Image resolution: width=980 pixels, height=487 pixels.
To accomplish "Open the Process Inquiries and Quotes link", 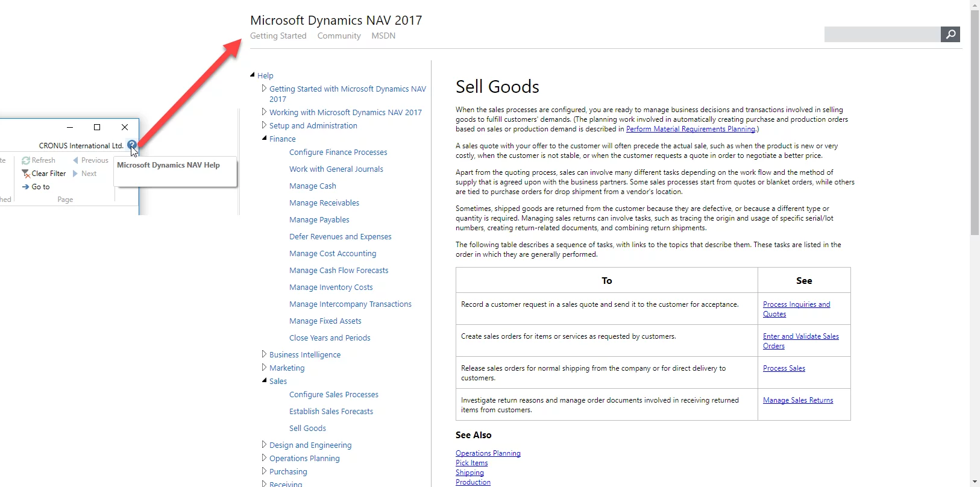I will pyautogui.click(x=796, y=305).
